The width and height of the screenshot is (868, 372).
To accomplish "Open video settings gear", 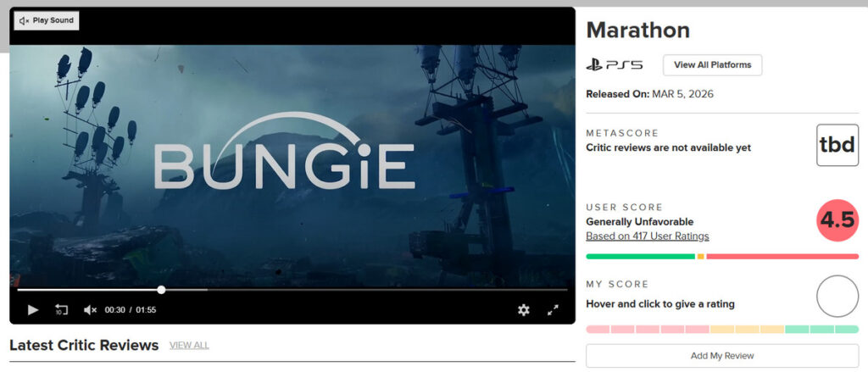I will [x=524, y=310].
